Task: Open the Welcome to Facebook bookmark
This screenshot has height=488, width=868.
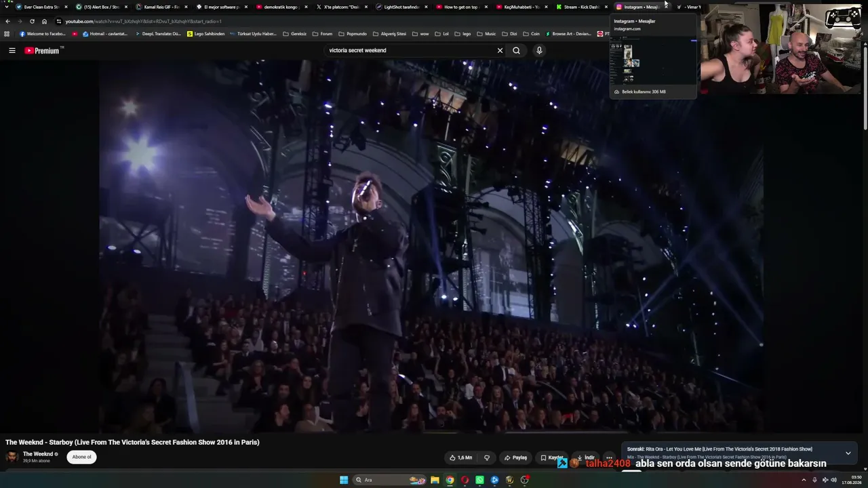Action: [x=43, y=34]
